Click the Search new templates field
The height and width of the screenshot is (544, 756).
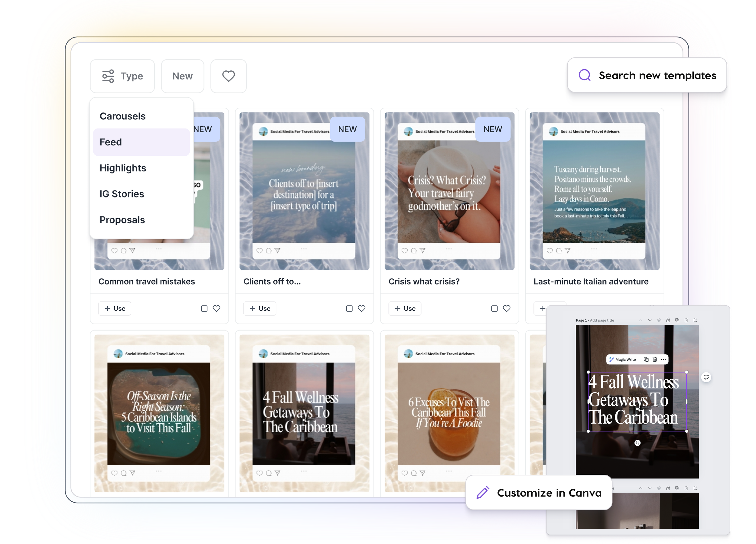pos(647,75)
